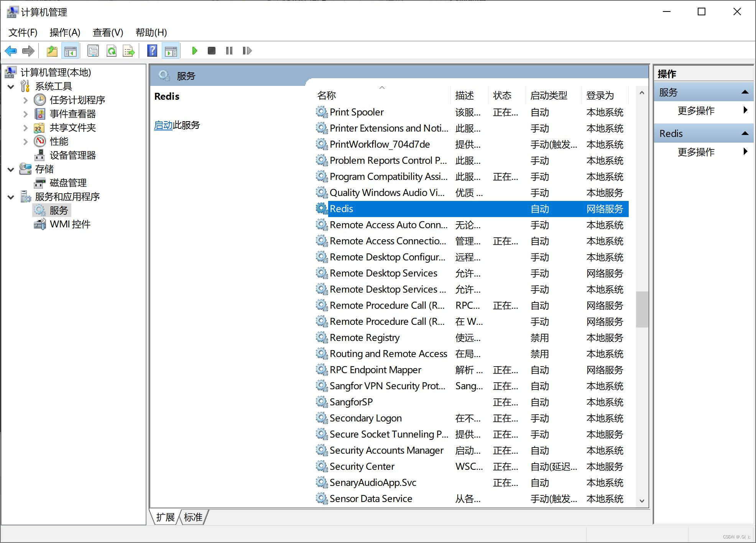Click the Restart Service toolbar icon
This screenshot has height=543, width=756.
tap(247, 51)
